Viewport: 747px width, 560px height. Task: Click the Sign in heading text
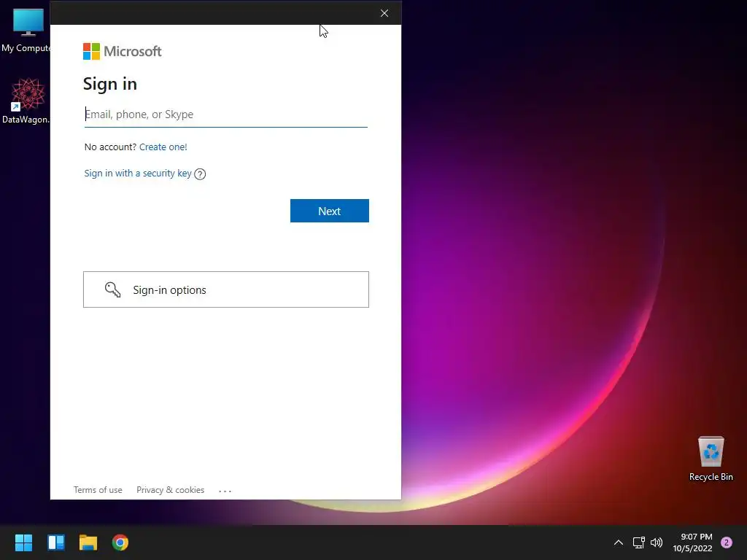[x=110, y=85]
